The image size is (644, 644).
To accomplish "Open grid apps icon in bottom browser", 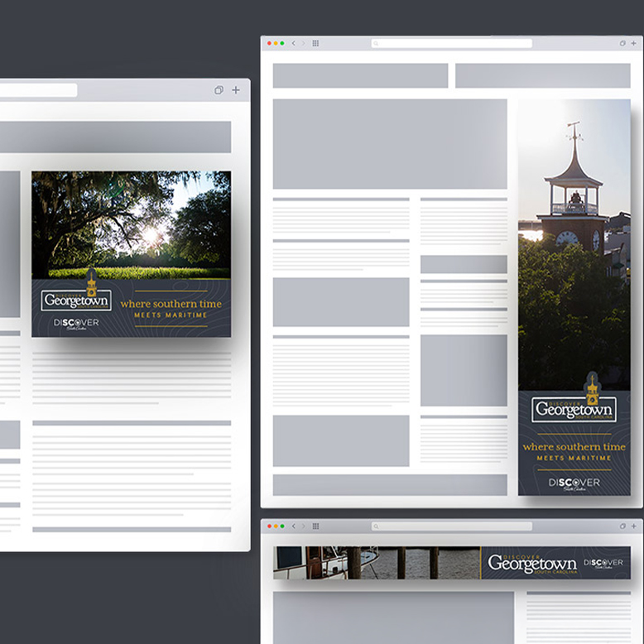I will point(316,526).
